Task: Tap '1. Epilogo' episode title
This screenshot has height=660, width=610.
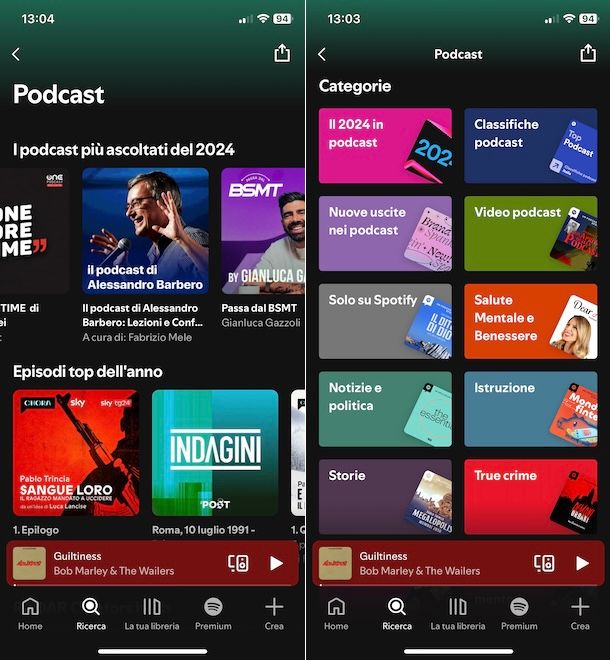Action: click(x=36, y=530)
